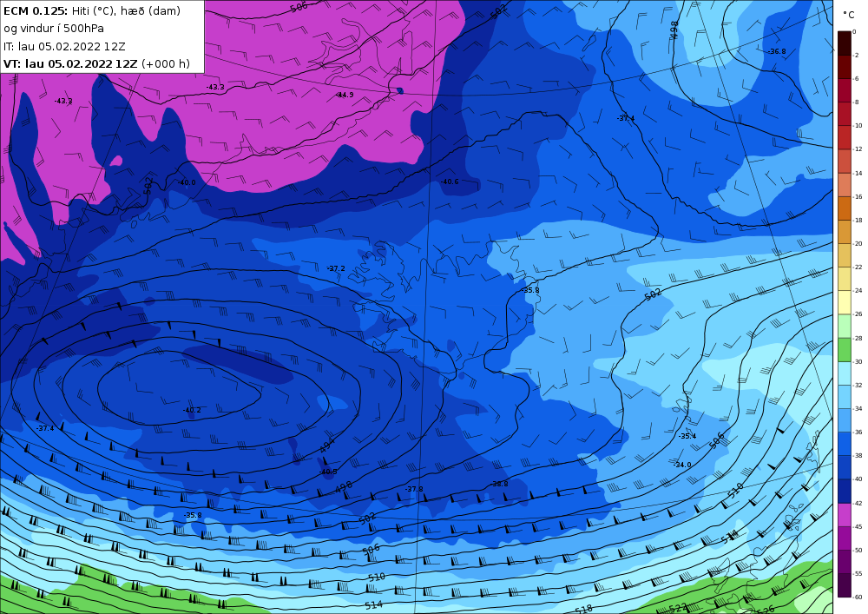Select the legend swatch between -2 and -6
Image resolution: width=868 pixels, height=614 pixels.
[845, 67]
